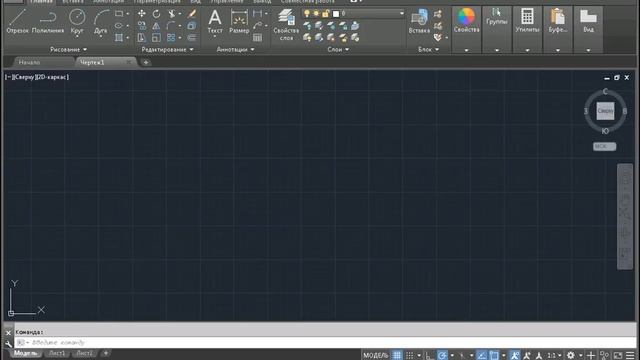Open the Свойства panel dropdown arrow

(x=467, y=50)
